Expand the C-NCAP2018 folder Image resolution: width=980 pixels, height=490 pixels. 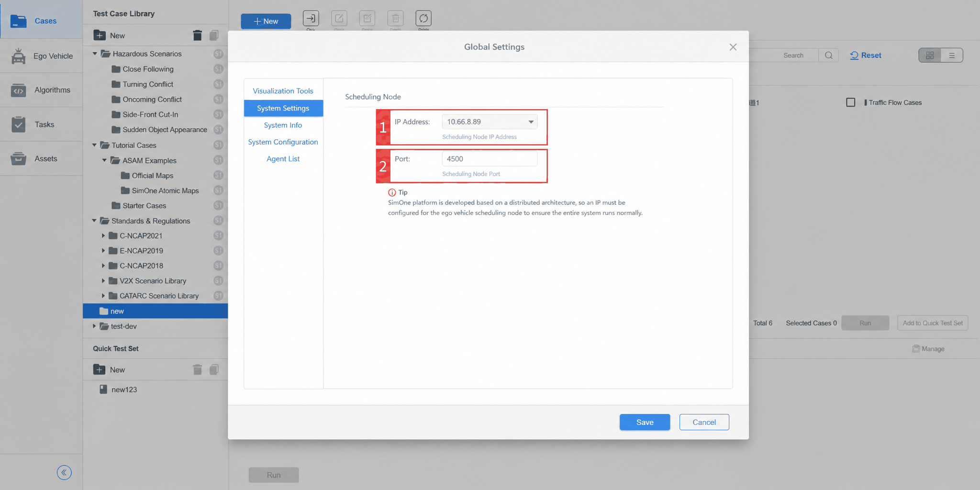pyautogui.click(x=103, y=266)
